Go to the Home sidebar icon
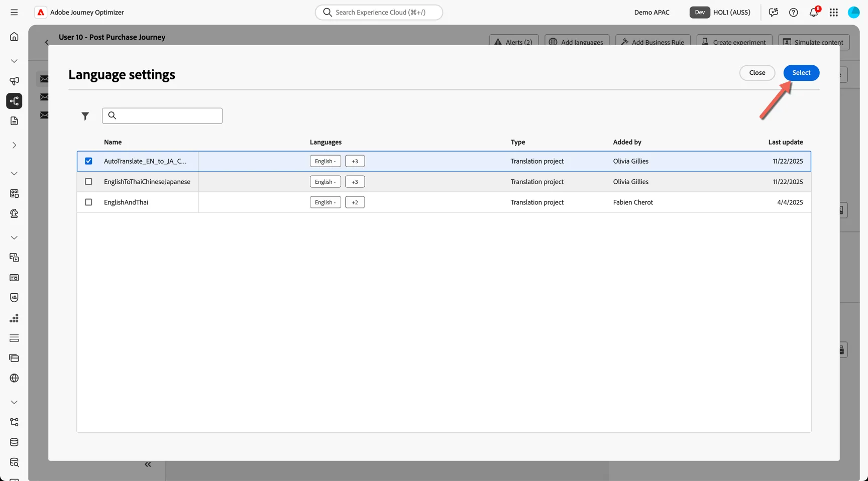 [14, 37]
